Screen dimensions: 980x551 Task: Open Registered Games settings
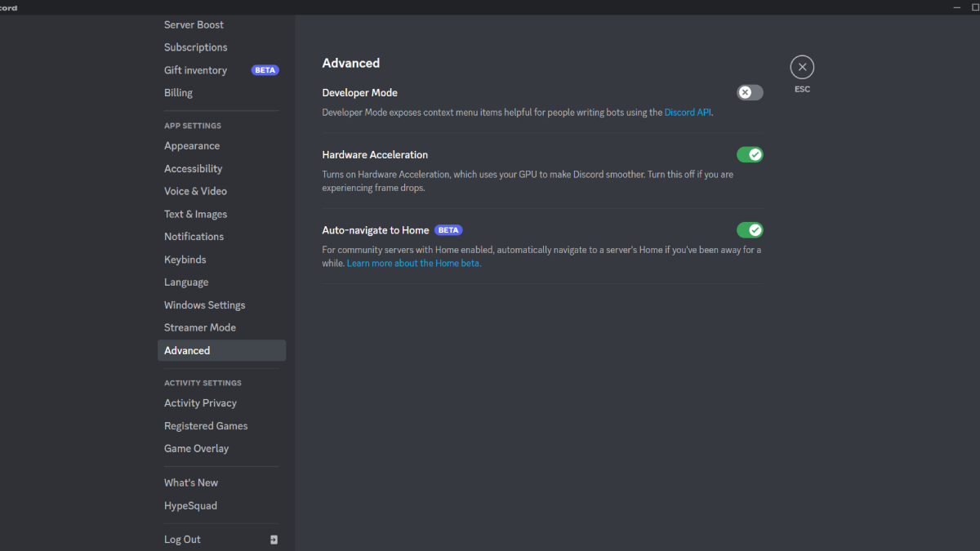pyautogui.click(x=206, y=425)
